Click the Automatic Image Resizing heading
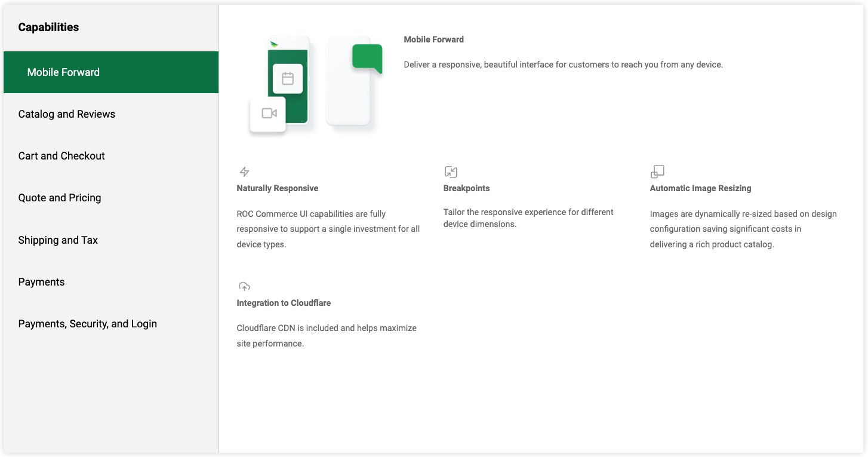 click(700, 188)
